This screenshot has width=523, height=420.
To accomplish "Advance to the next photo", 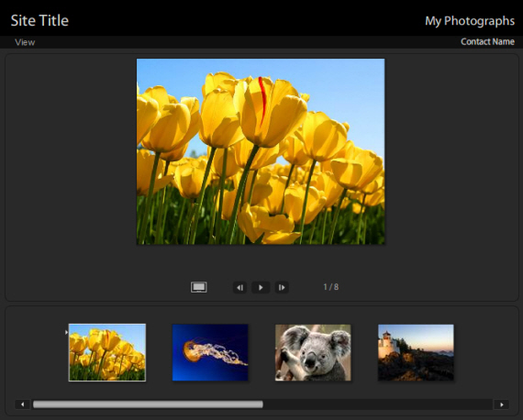I will click(x=282, y=287).
